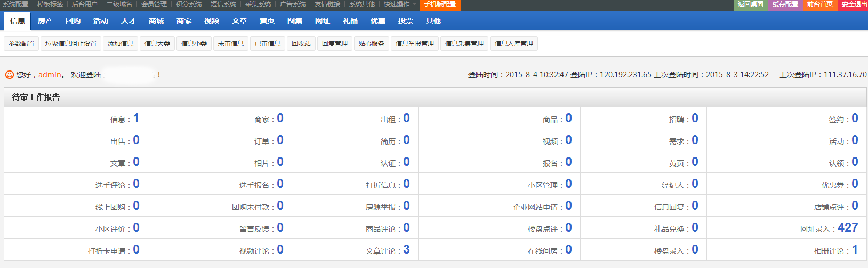Switch to the 房产 tab
This screenshot has height=268, width=868.
tap(45, 21)
